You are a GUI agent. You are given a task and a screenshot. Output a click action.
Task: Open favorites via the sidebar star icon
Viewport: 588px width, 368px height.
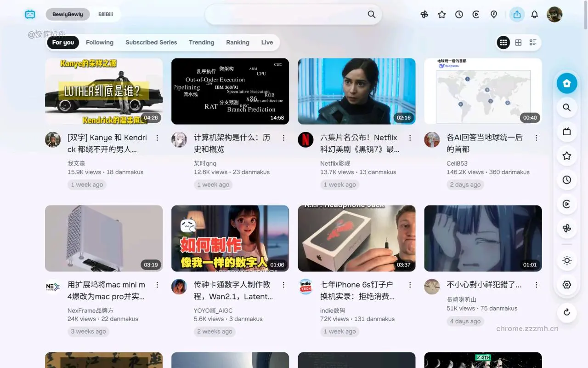click(x=566, y=155)
